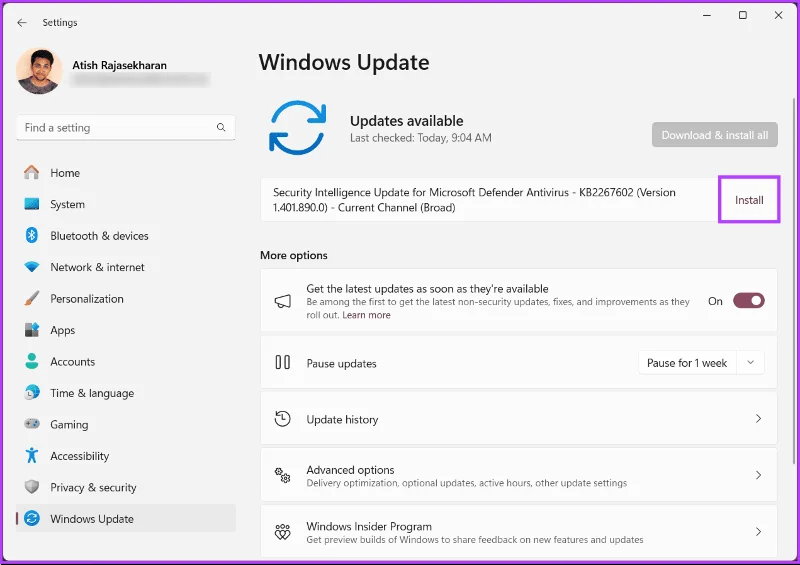The image size is (800, 565).
Task: Expand the pause duration dropdown arrow
Action: click(751, 362)
